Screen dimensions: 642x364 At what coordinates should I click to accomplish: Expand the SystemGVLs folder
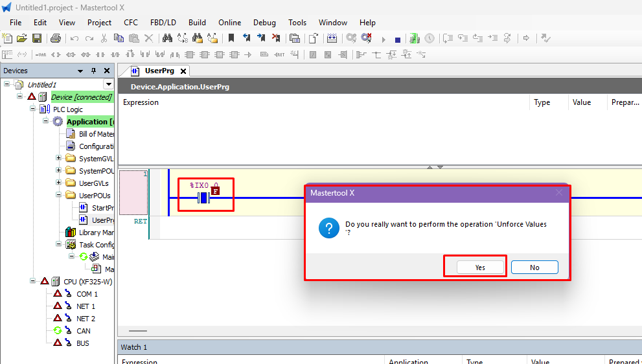(x=59, y=159)
